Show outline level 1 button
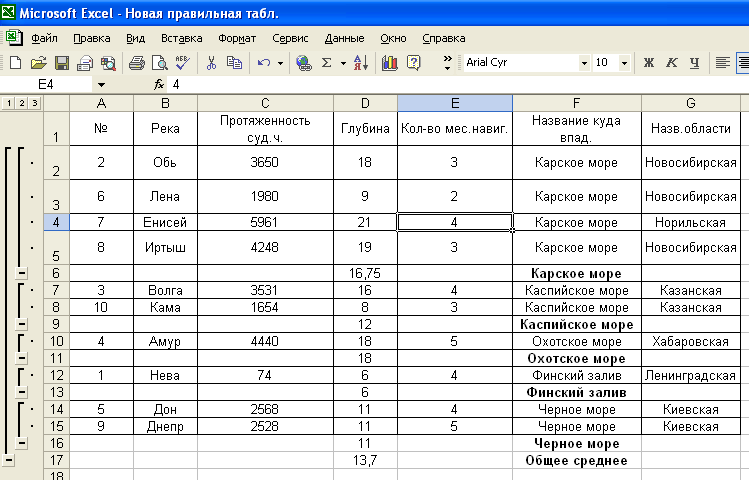 [9, 103]
